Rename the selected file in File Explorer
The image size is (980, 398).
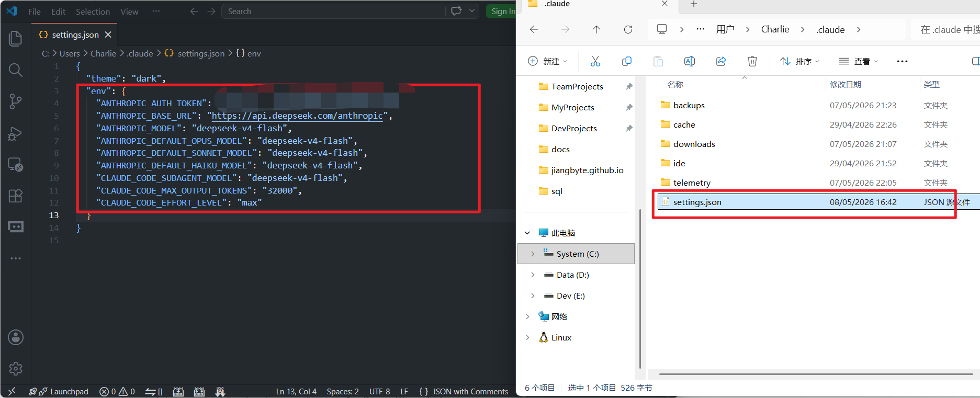click(x=690, y=61)
